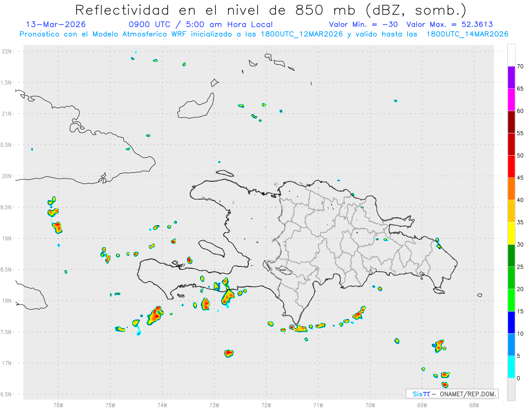
Task: Select the colorbar value "50"
Action: (520, 156)
